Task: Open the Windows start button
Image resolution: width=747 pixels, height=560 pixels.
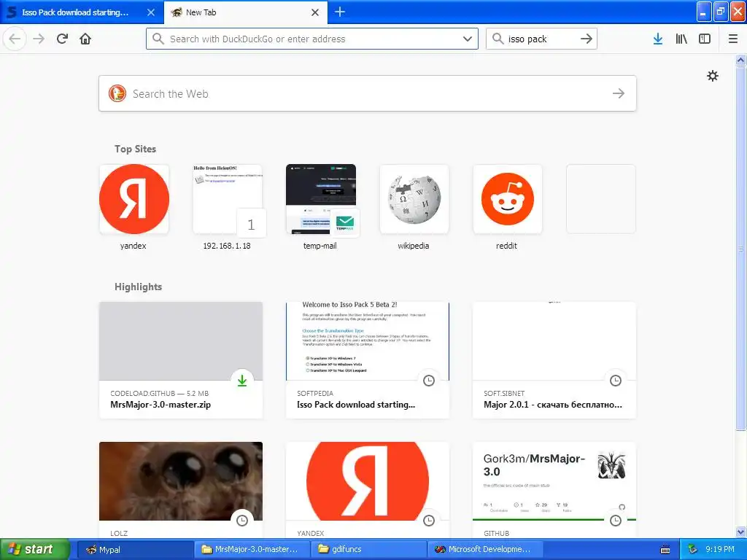Action: 35,549
